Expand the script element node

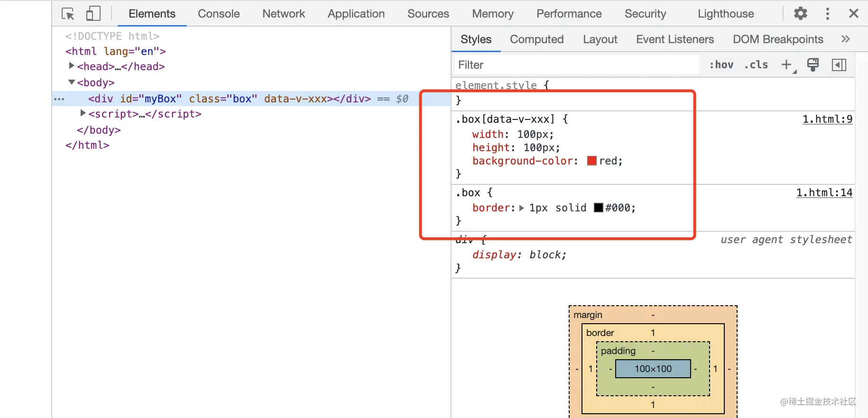(x=83, y=114)
